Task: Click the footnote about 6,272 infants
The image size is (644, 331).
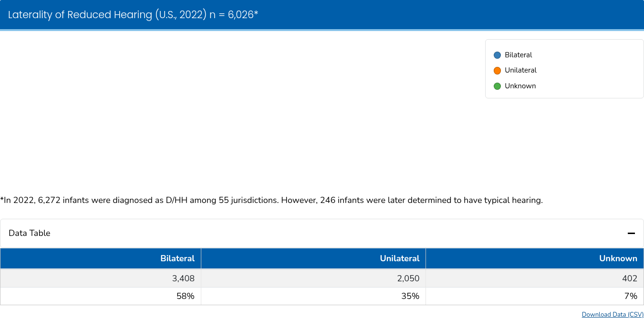Action: click(271, 200)
